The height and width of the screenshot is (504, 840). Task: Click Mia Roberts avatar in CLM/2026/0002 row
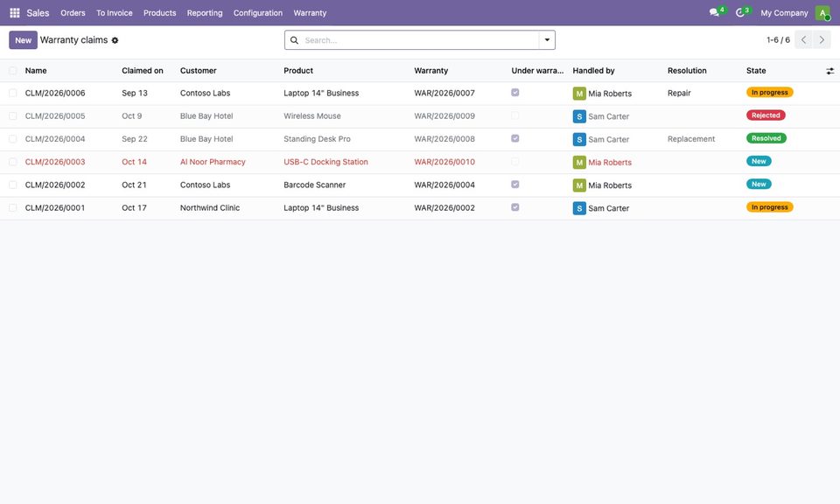click(579, 185)
